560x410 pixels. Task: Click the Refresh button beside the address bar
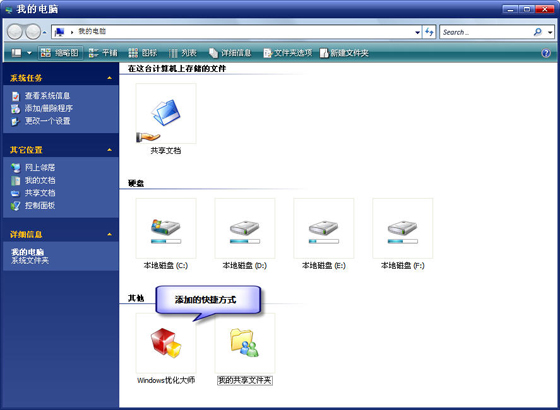[x=429, y=32]
